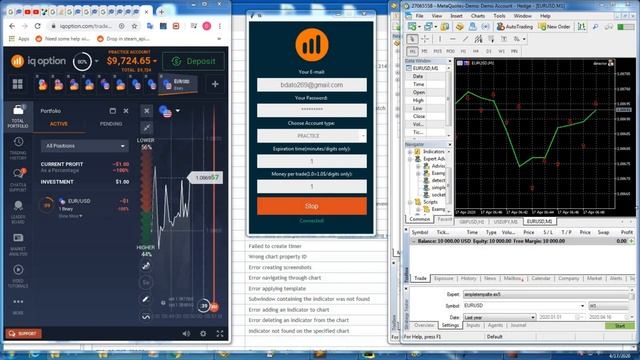Select the vertical line tool in MetaTrader
The image size is (640, 360).
point(440,39)
